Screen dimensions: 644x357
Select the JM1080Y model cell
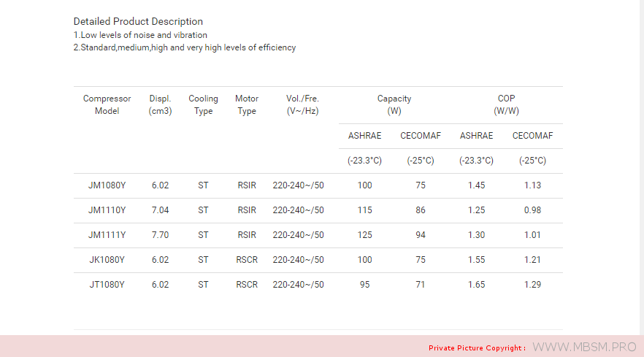coord(107,185)
